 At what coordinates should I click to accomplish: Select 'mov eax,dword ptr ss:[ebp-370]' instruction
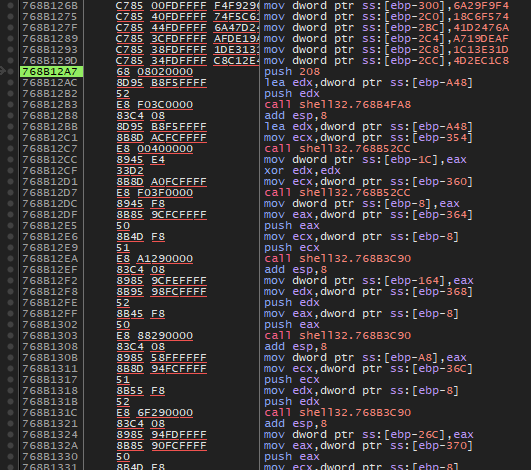368,446
